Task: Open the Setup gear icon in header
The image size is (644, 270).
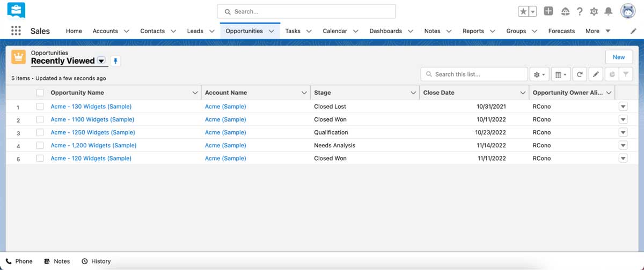Action: 594,11
